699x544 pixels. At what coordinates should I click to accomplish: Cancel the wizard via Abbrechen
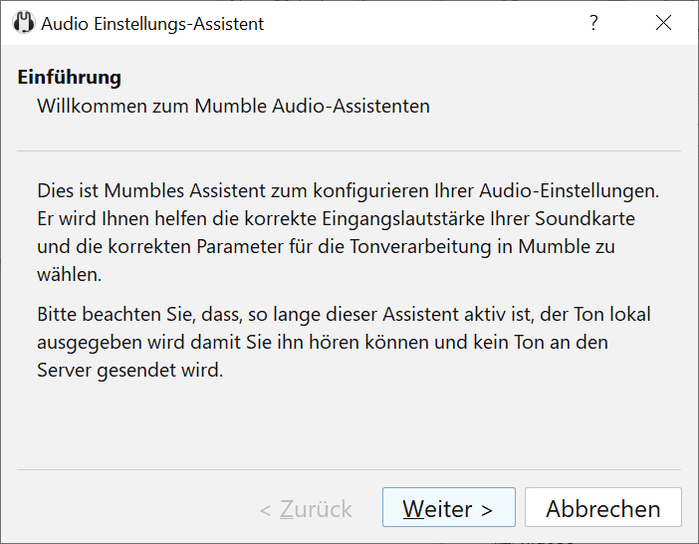click(x=603, y=507)
